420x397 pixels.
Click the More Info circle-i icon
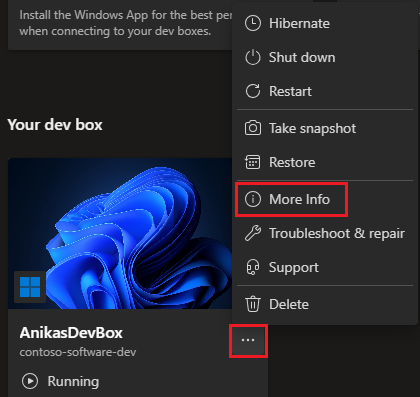pyautogui.click(x=253, y=199)
